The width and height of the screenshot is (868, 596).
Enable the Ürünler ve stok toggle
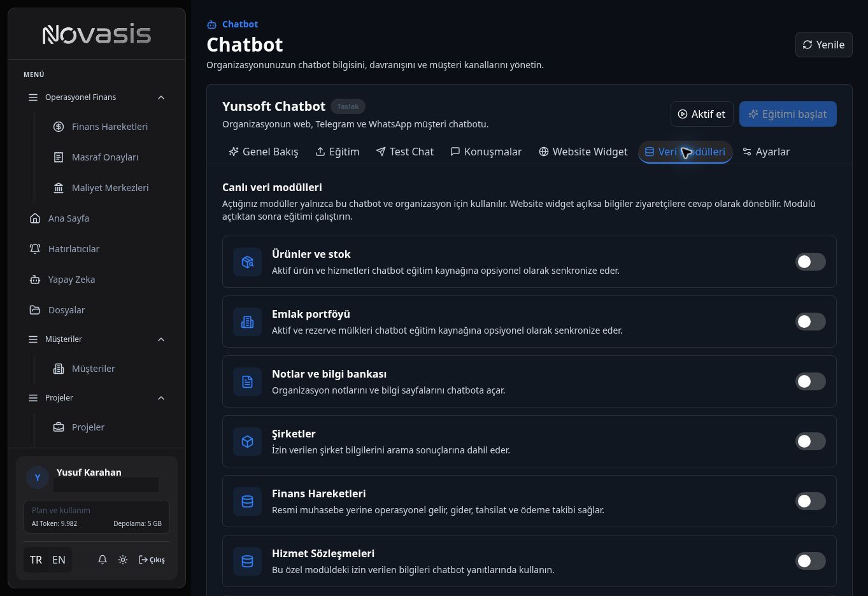click(x=811, y=262)
